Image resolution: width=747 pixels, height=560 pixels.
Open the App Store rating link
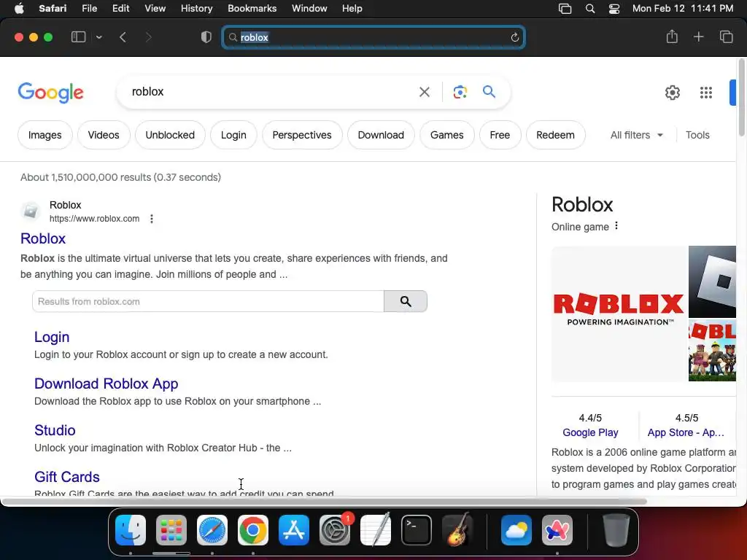coord(686,432)
